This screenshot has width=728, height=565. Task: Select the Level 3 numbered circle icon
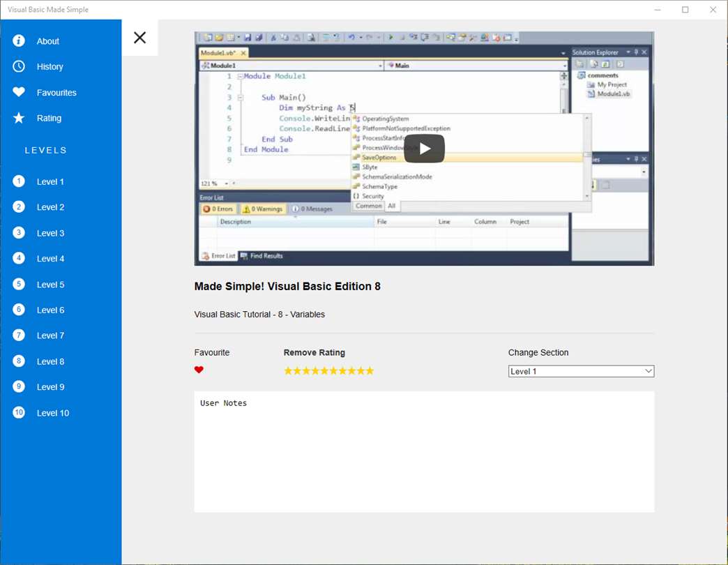click(19, 232)
